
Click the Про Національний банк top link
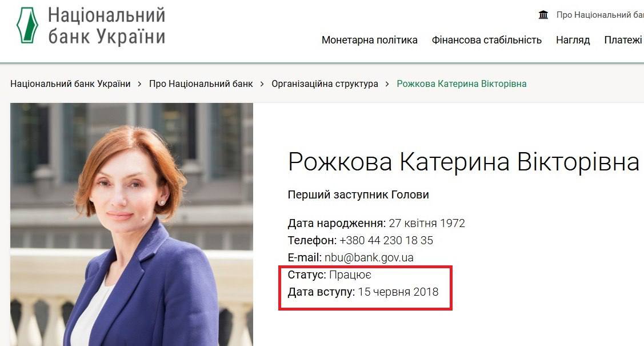click(x=600, y=15)
